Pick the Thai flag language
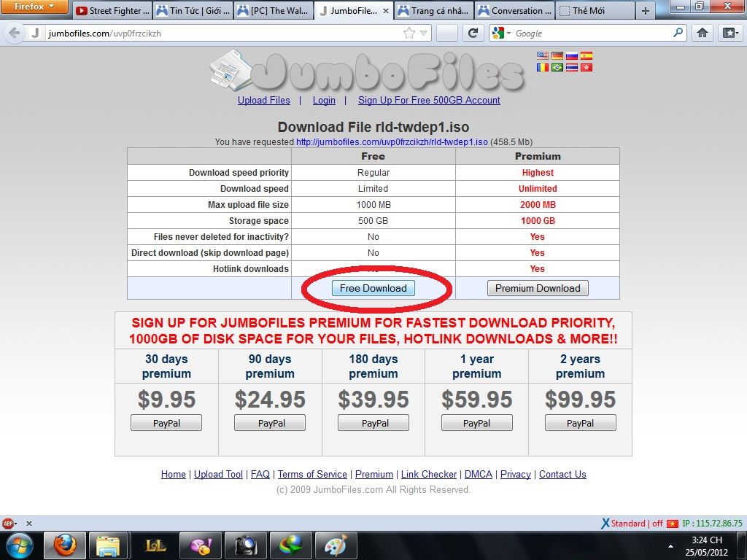This screenshot has width=747, height=560. coord(572,67)
